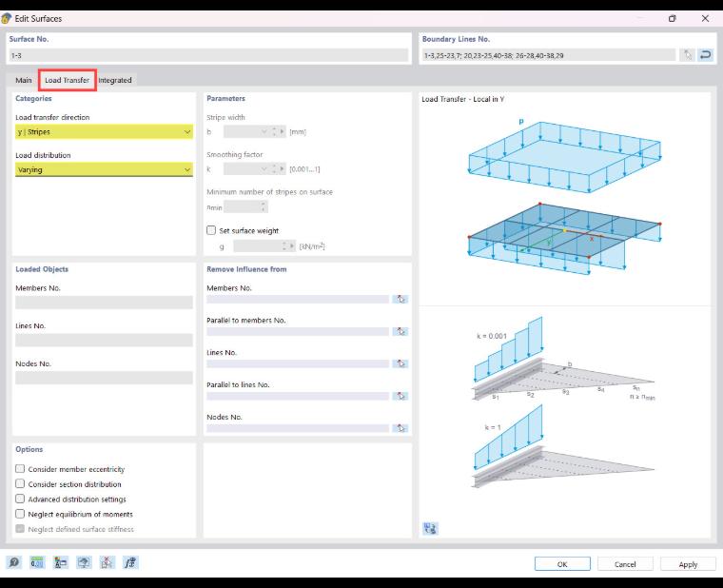Click the pick boundary lines icon
Image resolution: width=723 pixels, height=588 pixels.
(688, 55)
